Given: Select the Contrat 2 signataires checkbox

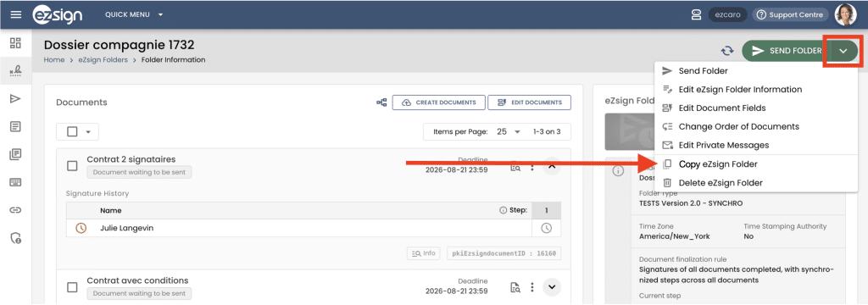Looking at the screenshot, I should click(72, 165).
